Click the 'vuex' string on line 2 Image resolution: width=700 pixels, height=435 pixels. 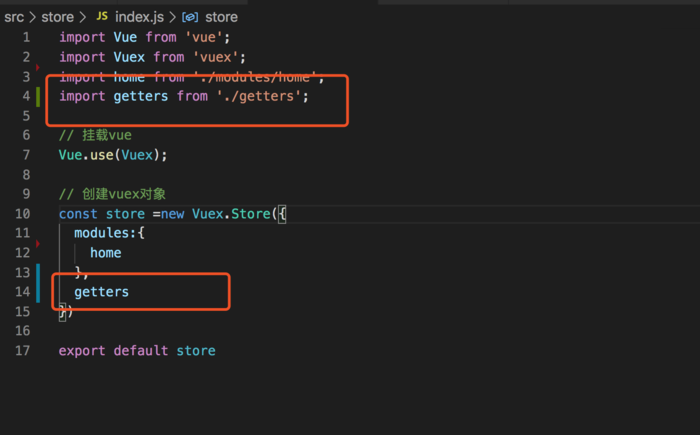coord(216,57)
